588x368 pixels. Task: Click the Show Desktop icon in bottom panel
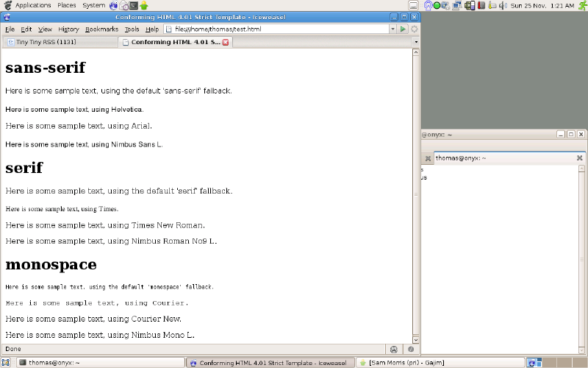pos(5,363)
